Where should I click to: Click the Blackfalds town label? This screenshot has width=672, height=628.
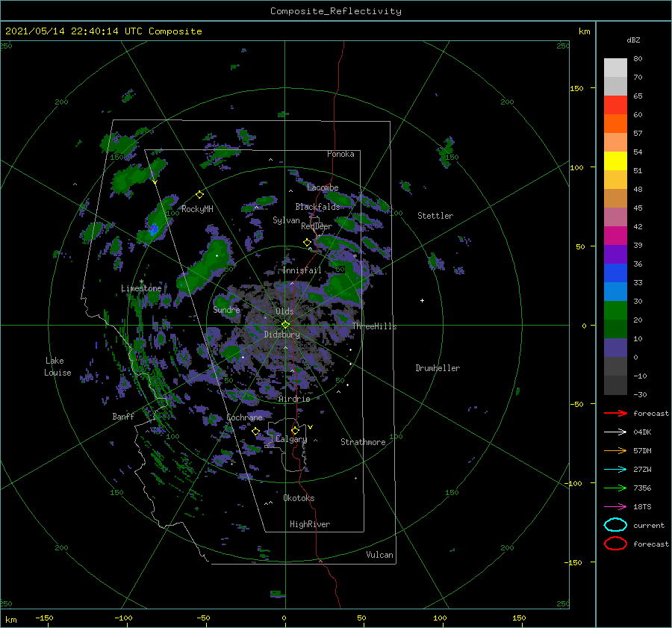pyautogui.click(x=317, y=207)
